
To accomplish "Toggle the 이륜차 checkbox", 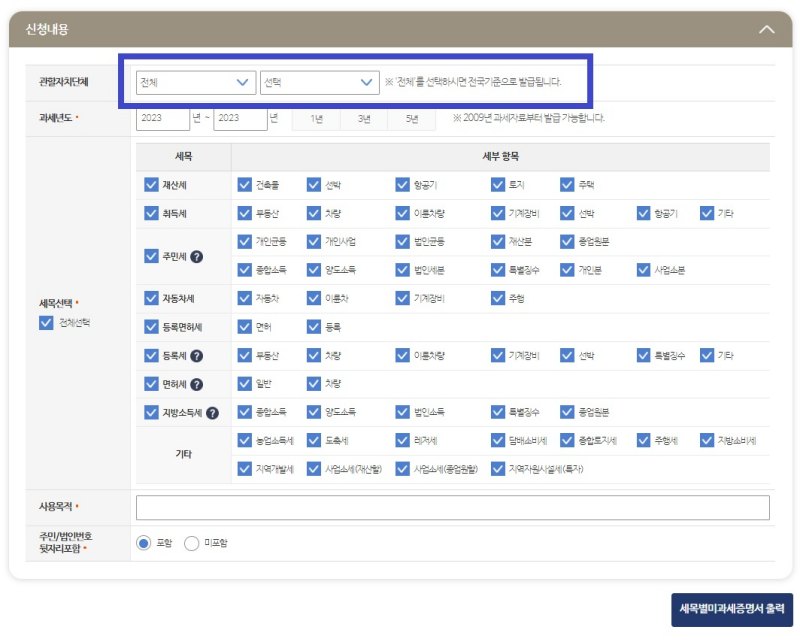I will (314, 298).
